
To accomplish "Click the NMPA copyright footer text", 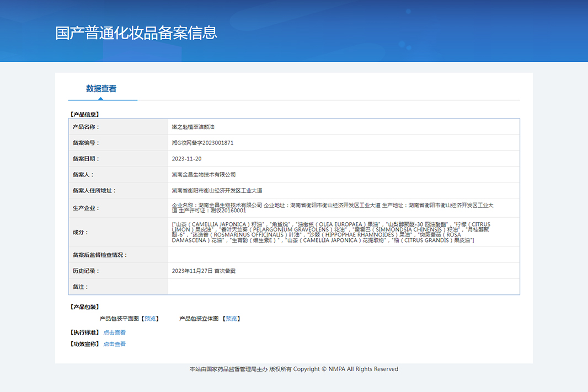I will pyautogui.click(x=293, y=369).
